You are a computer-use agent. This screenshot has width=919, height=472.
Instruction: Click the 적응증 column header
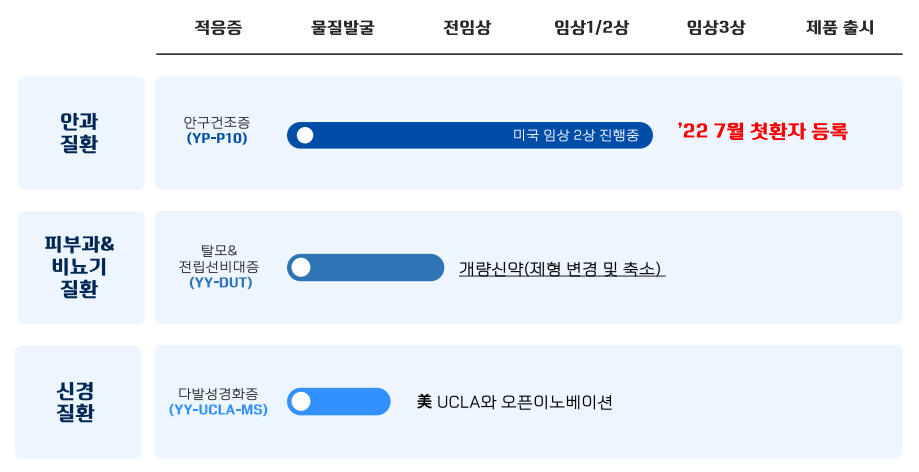(219, 28)
